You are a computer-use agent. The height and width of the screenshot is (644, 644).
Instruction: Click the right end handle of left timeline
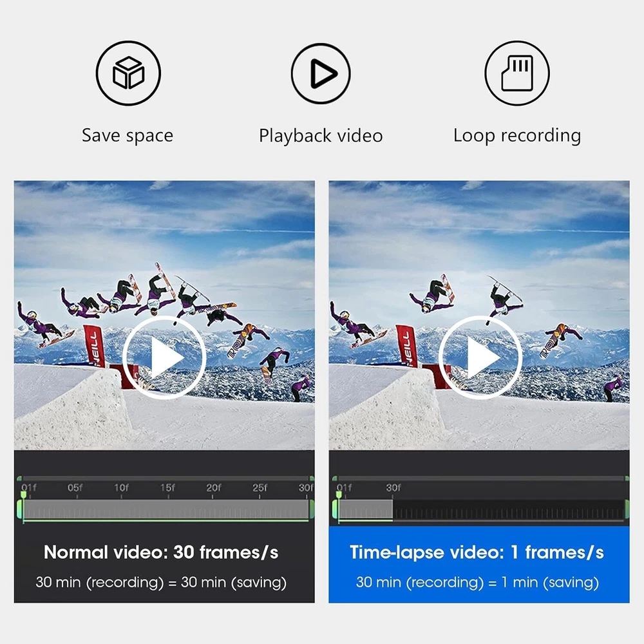pyautogui.click(x=312, y=509)
